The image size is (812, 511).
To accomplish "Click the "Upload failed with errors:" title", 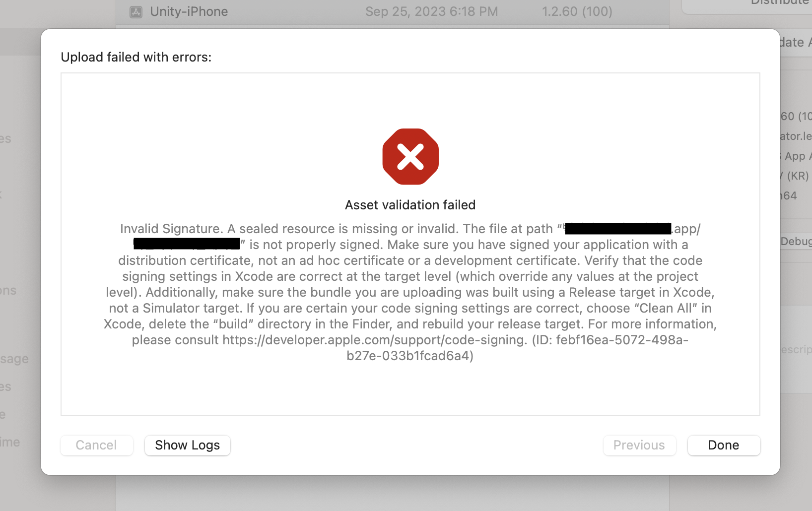I will click(x=136, y=57).
